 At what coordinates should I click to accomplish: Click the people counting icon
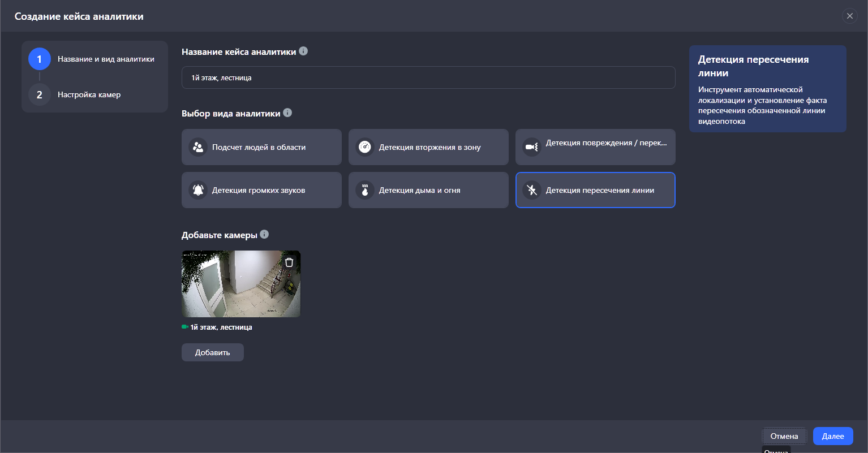pyautogui.click(x=198, y=147)
